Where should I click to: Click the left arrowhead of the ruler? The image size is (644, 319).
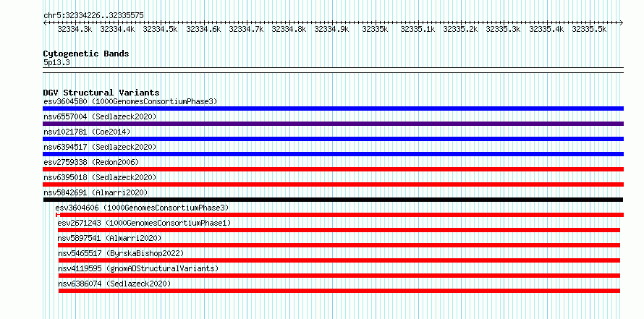(x=45, y=22)
